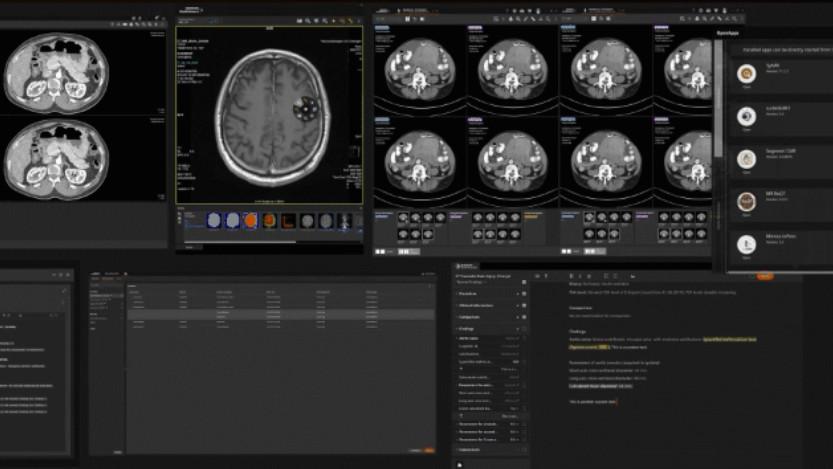Toggle the checkbox beside Clinical Information section

coord(522,305)
